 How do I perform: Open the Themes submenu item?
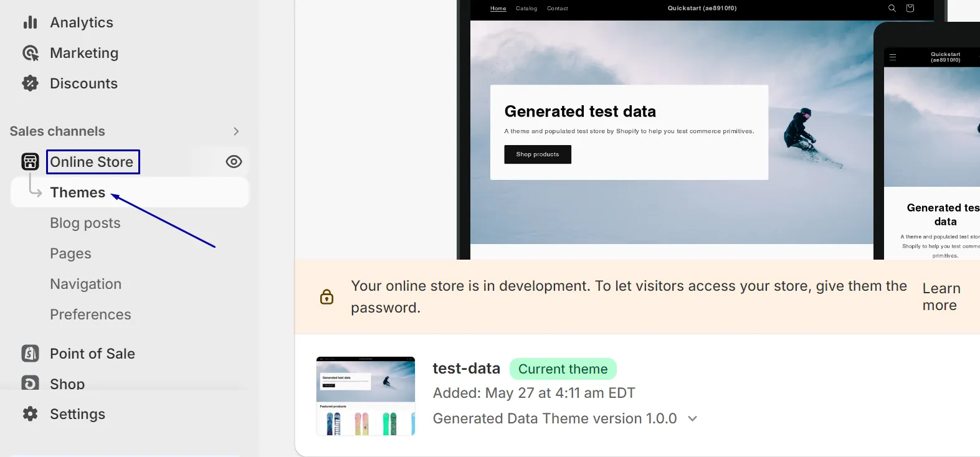coord(78,192)
